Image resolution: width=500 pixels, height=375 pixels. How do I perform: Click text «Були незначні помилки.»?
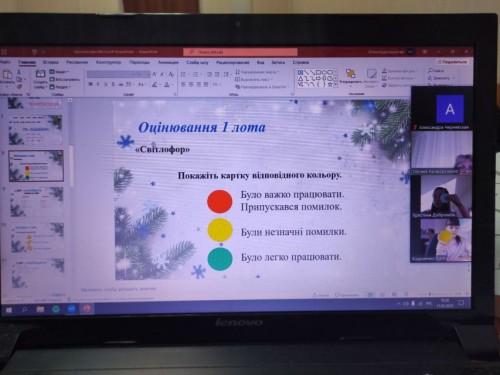tap(294, 232)
